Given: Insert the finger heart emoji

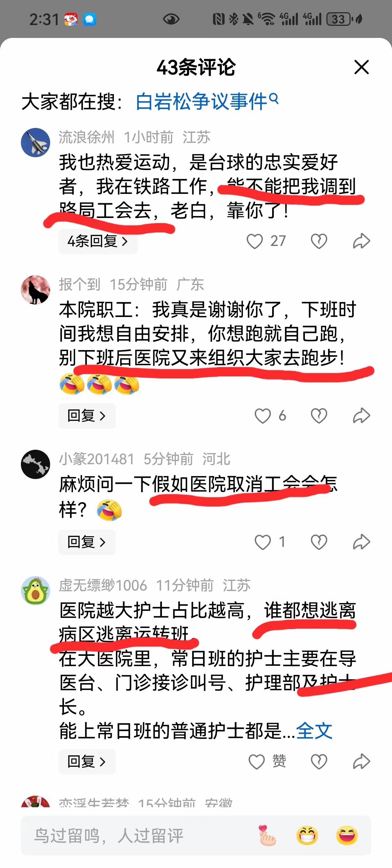Looking at the screenshot, I should [267, 836].
